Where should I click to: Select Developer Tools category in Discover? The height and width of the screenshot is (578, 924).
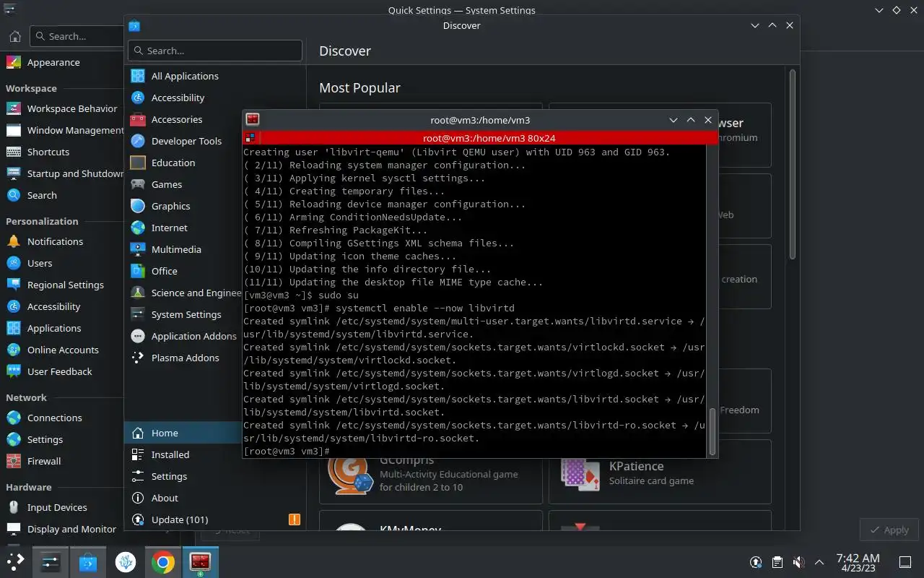(183, 141)
